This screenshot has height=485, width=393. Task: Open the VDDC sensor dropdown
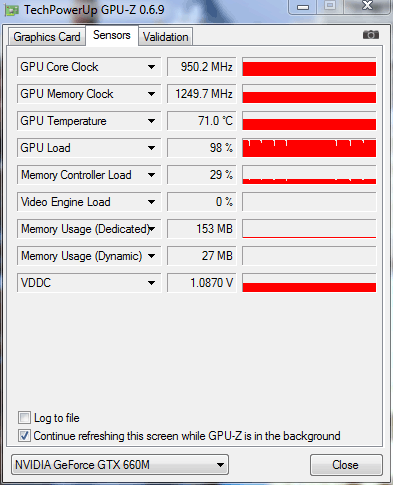pyautogui.click(x=151, y=283)
